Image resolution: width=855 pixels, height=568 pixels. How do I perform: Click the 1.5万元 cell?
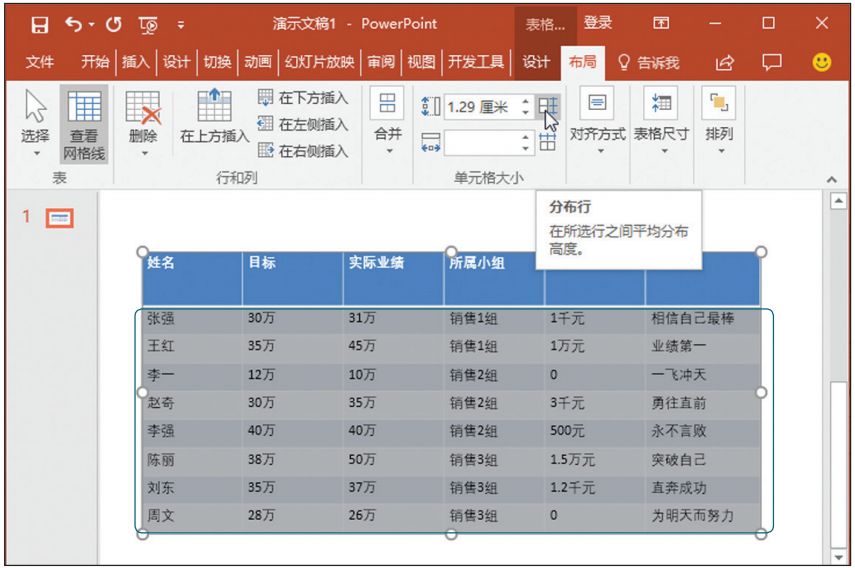coord(594,460)
